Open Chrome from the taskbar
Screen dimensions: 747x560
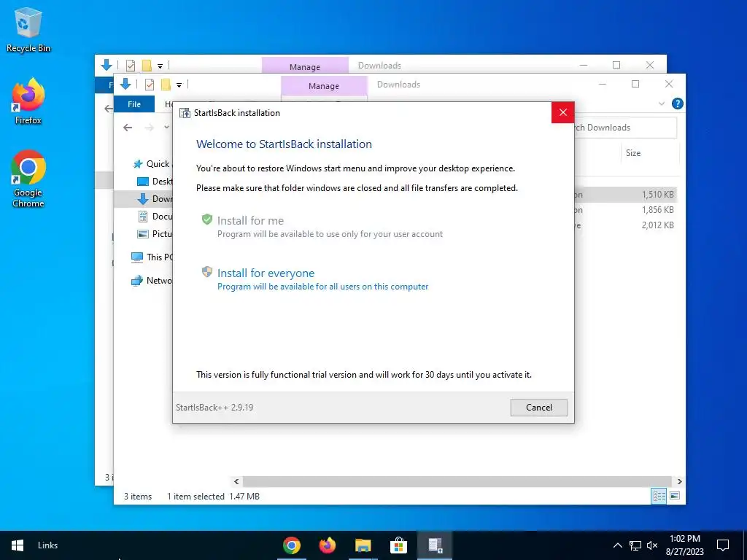coord(292,545)
